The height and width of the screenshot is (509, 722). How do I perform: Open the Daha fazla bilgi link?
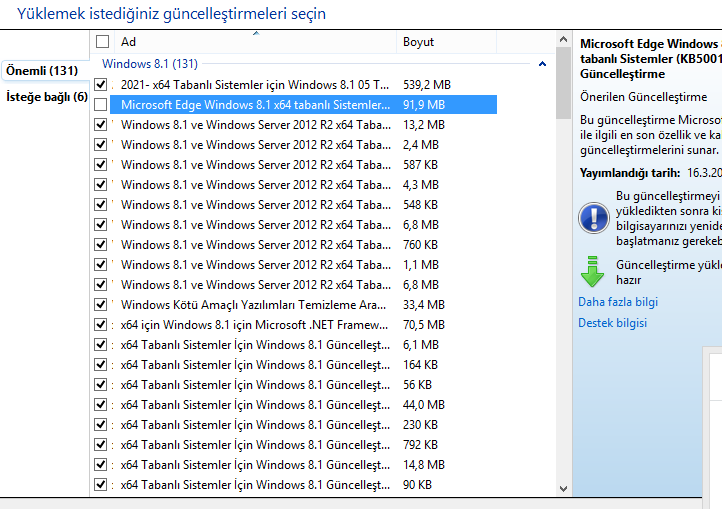[x=617, y=302]
